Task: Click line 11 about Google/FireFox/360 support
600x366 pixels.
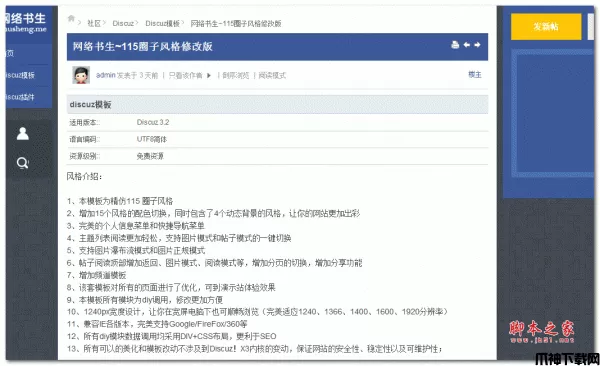Action: click(157, 324)
